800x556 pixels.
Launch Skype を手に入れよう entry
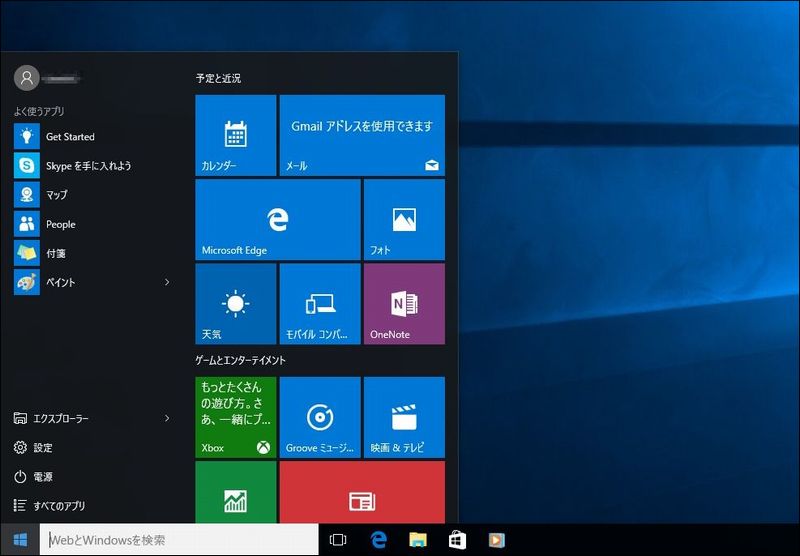pyautogui.click(x=92, y=166)
